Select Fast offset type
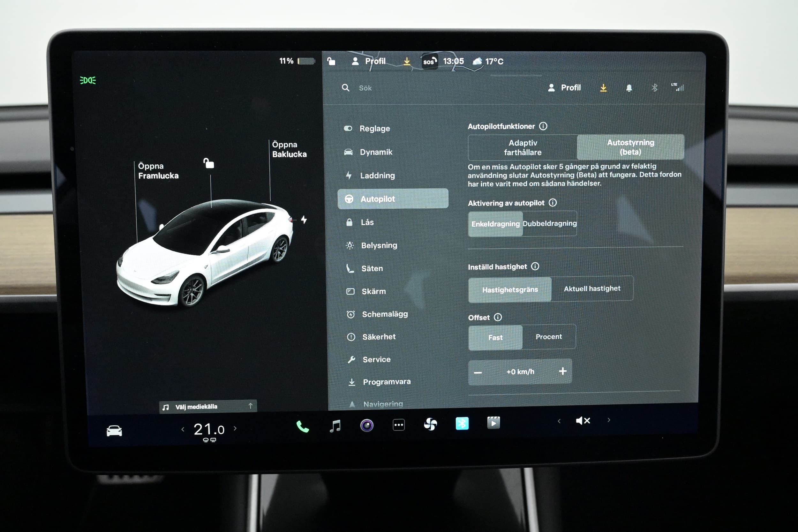The width and height of the screenshot is (798, 532). click(495, 337)
